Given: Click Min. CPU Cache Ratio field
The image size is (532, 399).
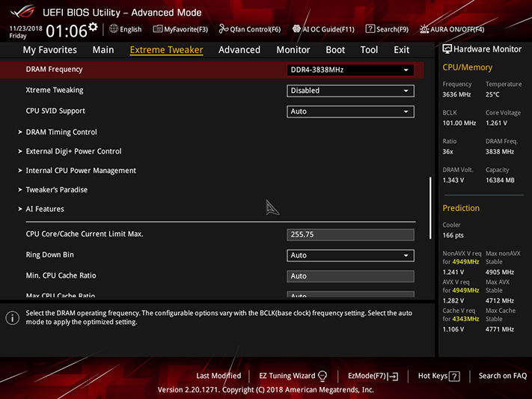Looking at the screenshot, I should (x=350, y=276).
